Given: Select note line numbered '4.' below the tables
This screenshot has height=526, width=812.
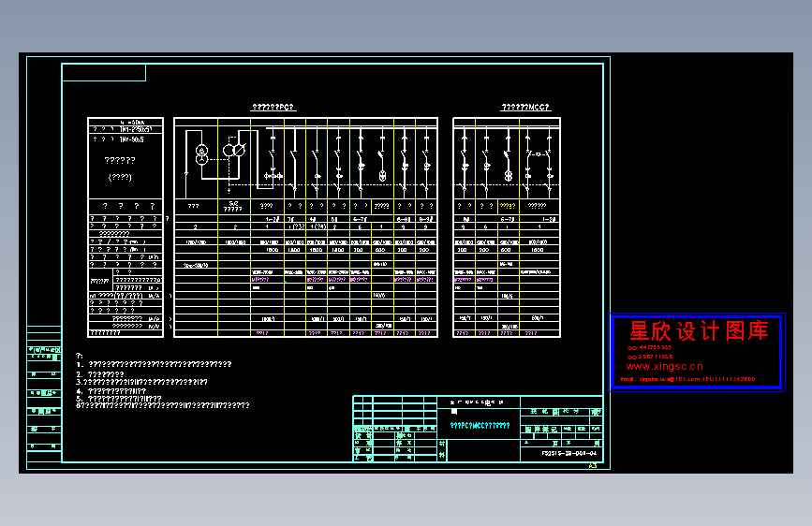Looking at the screenshot, I should 111,391.
